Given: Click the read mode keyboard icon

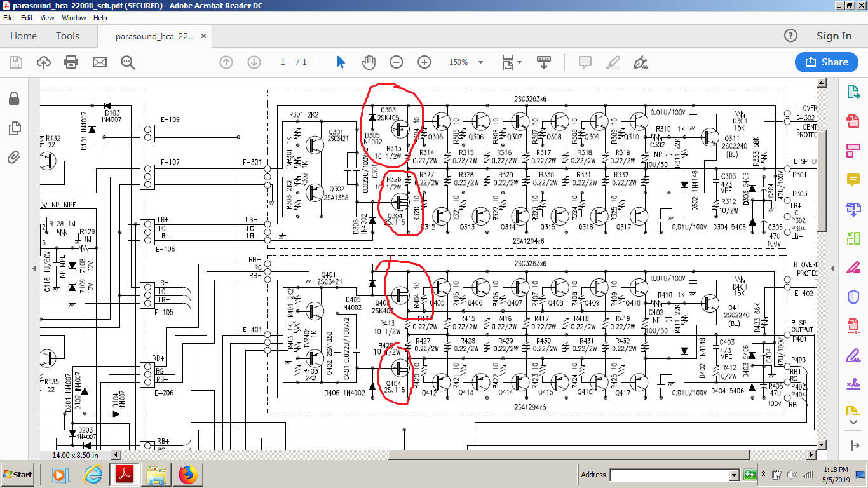Looking at the screenshot, I should pos(543,62).
